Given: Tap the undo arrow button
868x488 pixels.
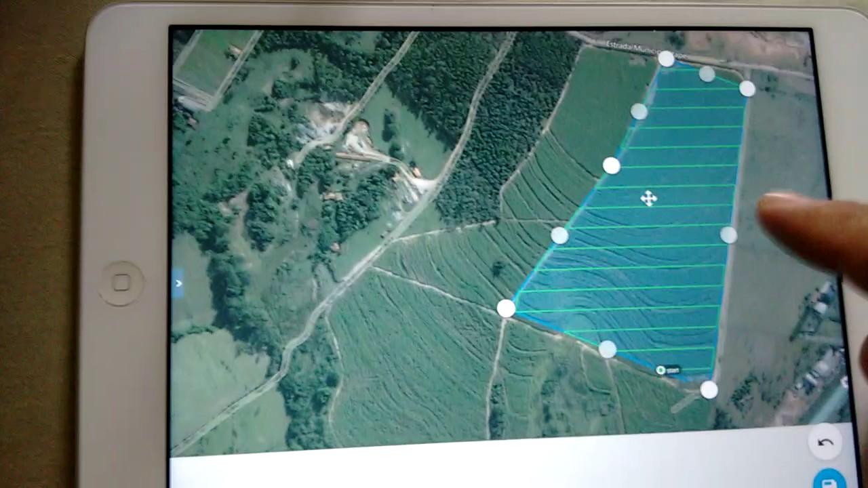Looking at the screenshot, I should [x=825, y=443].
